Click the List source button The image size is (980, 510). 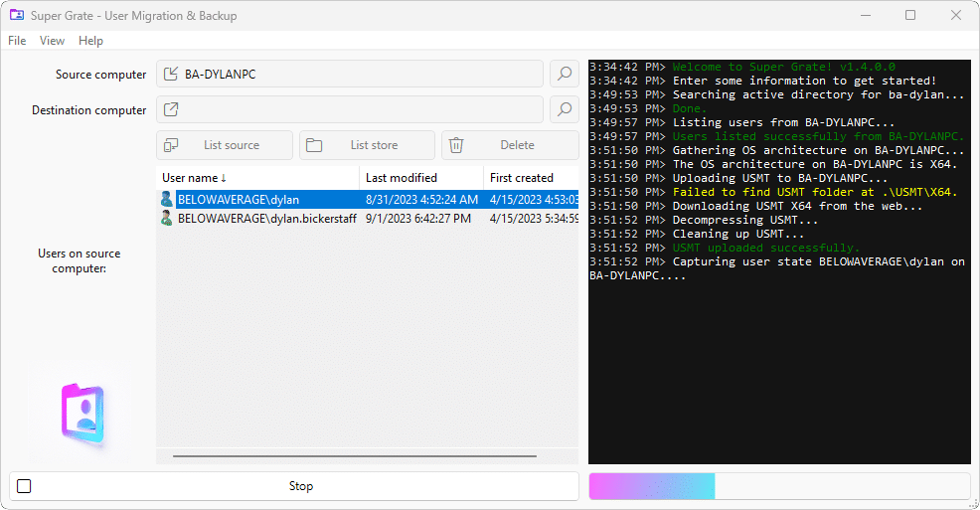225,145
